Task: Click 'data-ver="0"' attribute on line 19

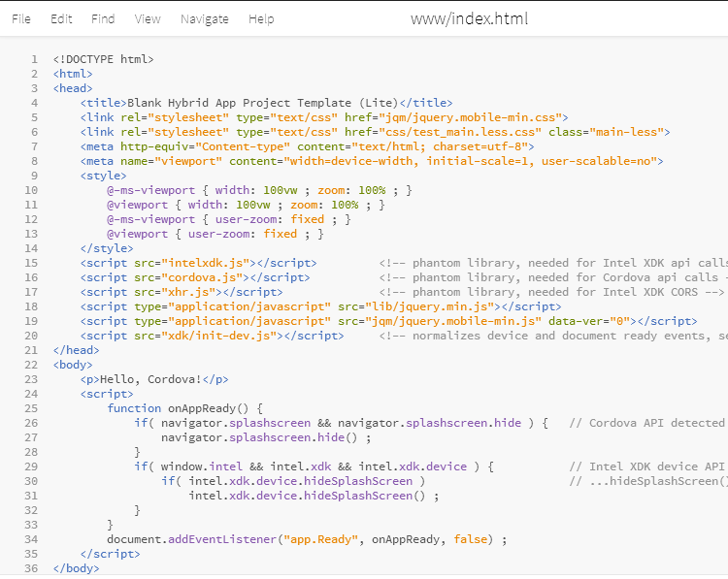Action: [589, 321]
